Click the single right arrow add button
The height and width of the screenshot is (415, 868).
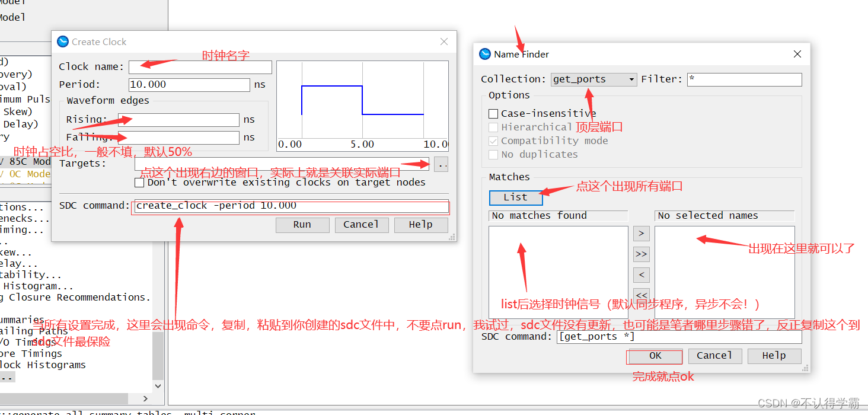(x=641, y=234)
